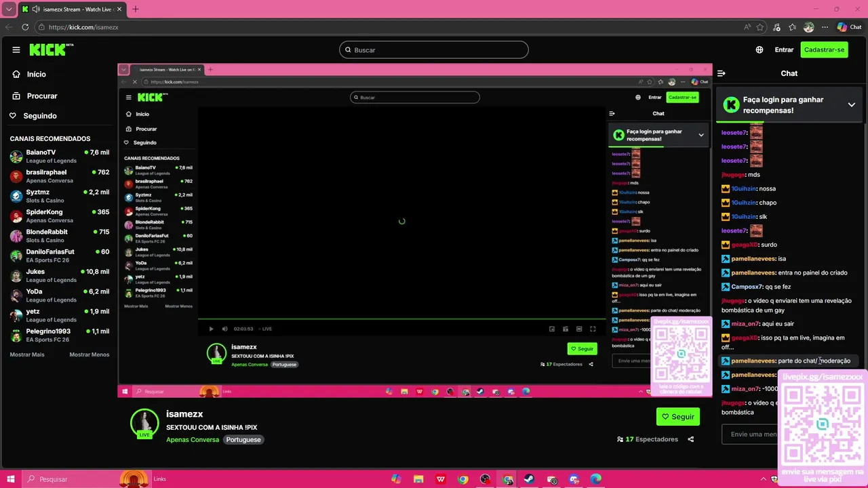Expand the Faça login rewards banner chevron
The height and width of the screenshot is (488, 868).
pyautogui.click(x=852, y=104)
